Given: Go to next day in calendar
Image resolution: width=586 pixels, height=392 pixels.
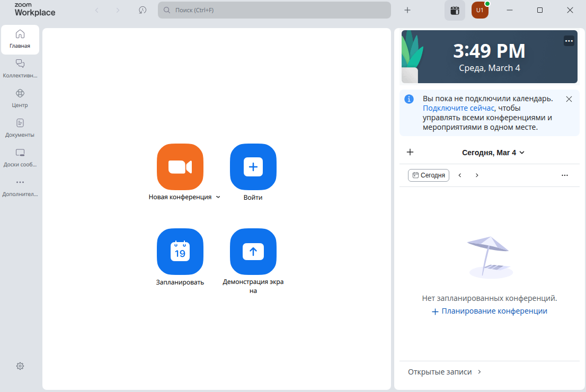Looking at the screenshot, I should (x=477, y=175).
